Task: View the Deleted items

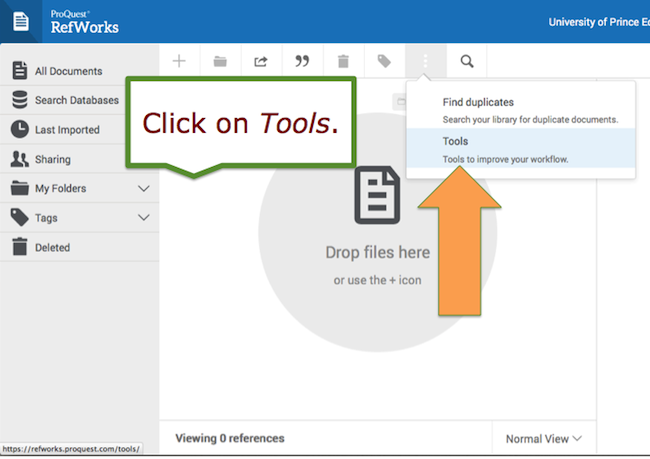Action: [52, 247]
